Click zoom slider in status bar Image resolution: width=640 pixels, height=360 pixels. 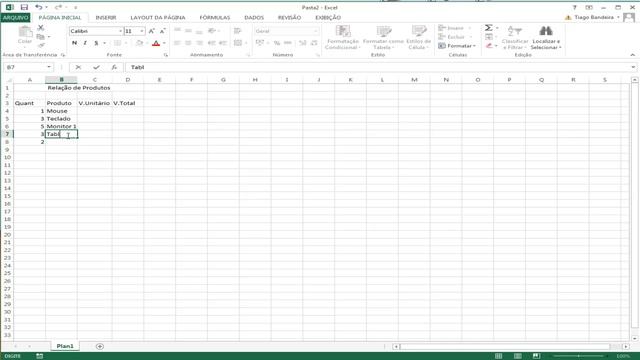(x=579, y=356)
